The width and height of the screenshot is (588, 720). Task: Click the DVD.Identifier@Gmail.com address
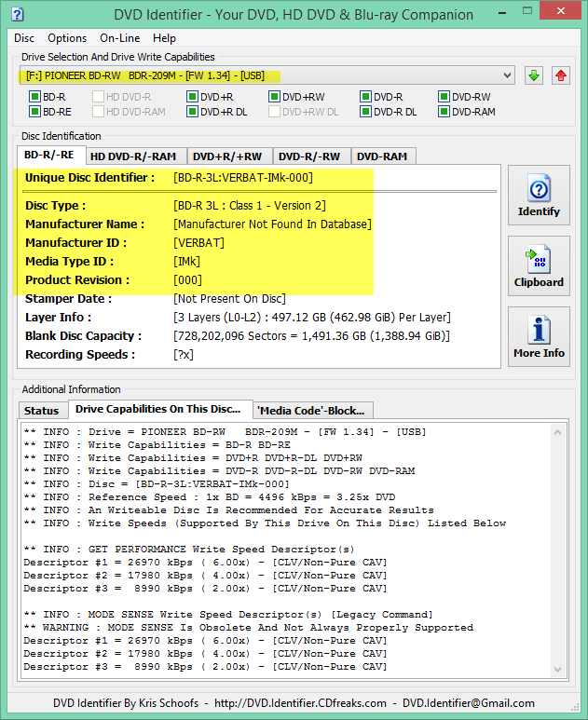point(469,703)
